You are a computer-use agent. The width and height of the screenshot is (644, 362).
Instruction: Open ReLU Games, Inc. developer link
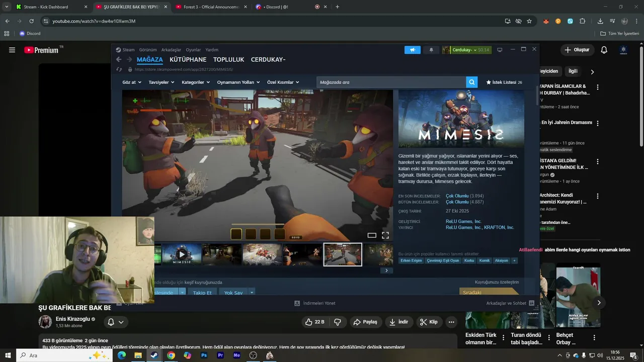(x=463, y=221)
